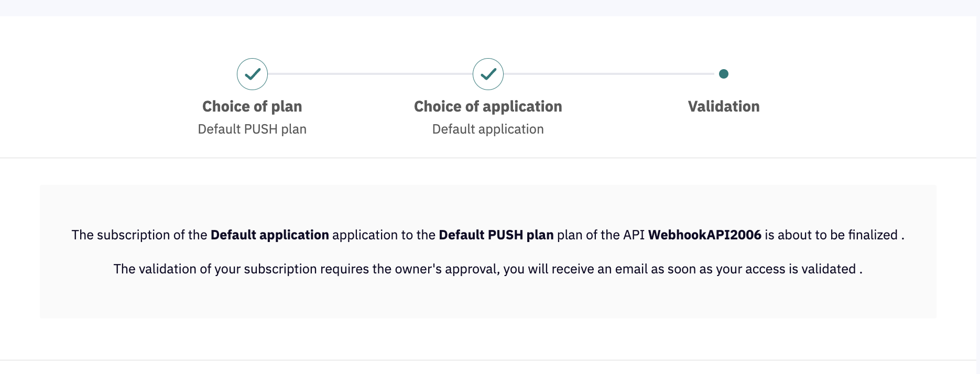The height and width of the screenshot is (374, 980).
Task: Click bold Default PUSH plan text in the message
Action: (x=496, y=235)
